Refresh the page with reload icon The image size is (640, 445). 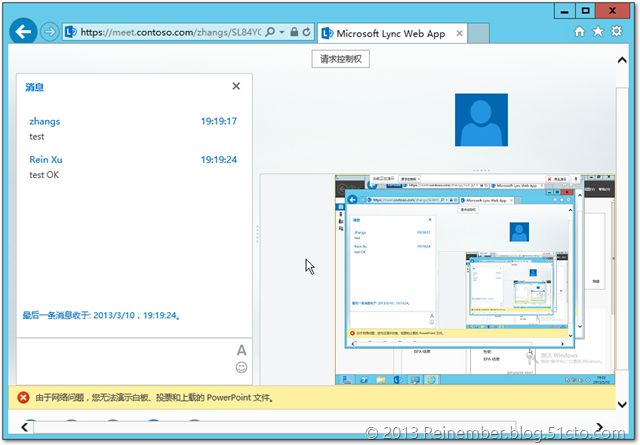307,32
